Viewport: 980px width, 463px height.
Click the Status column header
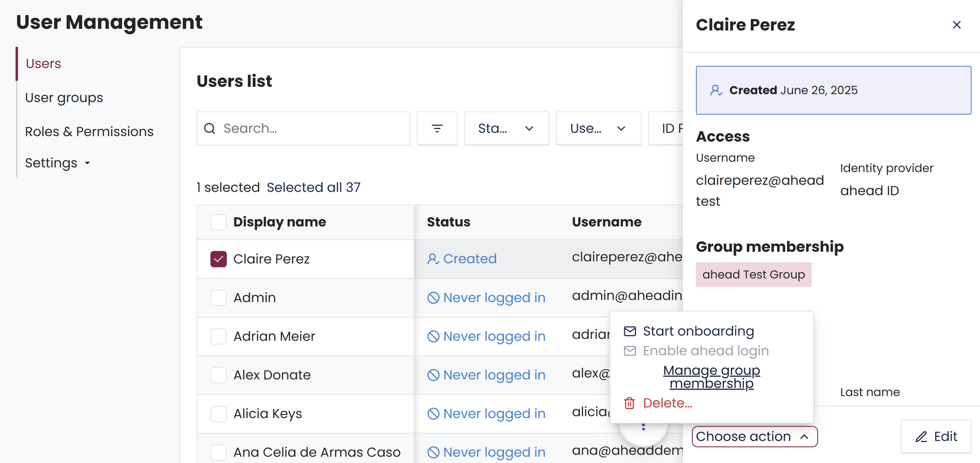[448, 222]
